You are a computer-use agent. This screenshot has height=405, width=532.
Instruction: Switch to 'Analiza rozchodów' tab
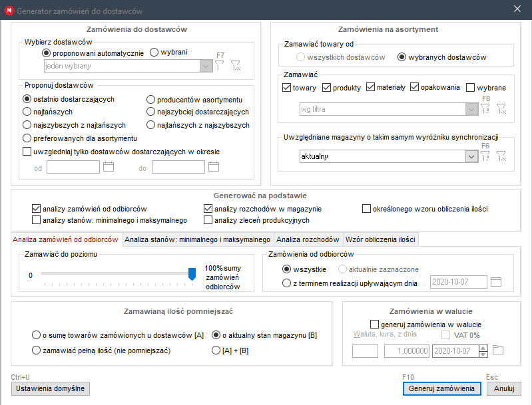[x=308, y=239]
